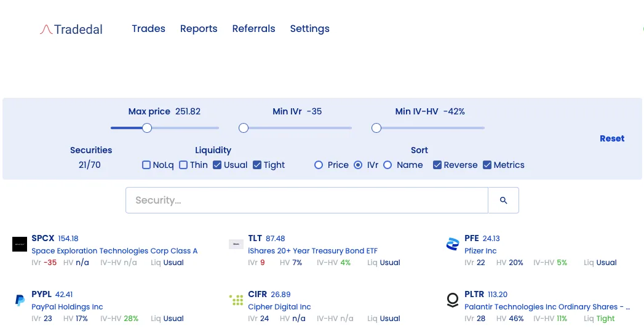Click the magnifying glass search icon
Image resolution: width=644 pixels, height=334 pixels.
pos(503,201)
